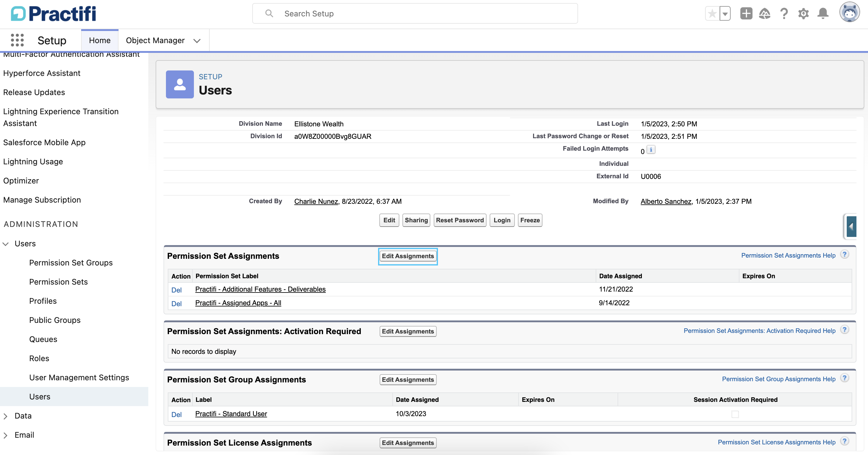Open Release Updates

[x=34, y=92]
